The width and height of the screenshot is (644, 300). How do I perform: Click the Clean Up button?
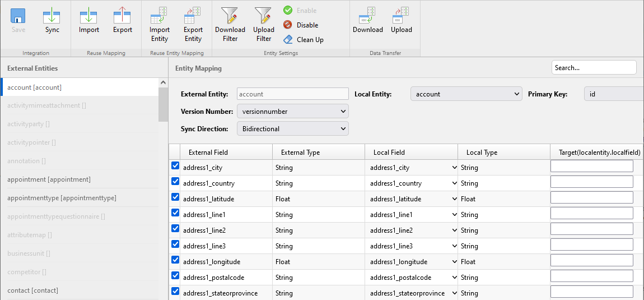[x=304, y=40]
